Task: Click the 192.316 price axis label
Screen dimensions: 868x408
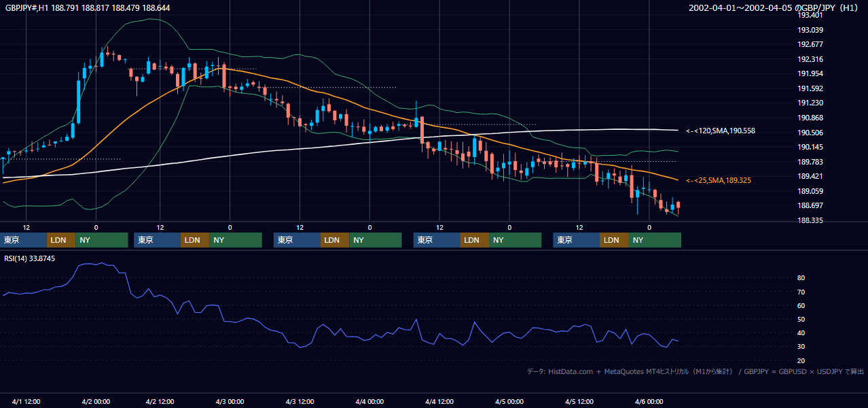Action: coord(810,59)
